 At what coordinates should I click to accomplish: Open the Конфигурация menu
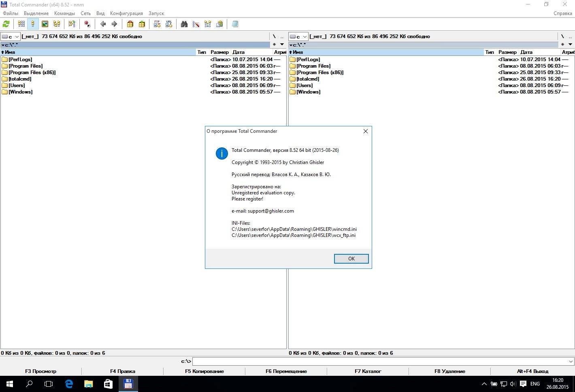(126, 13)
